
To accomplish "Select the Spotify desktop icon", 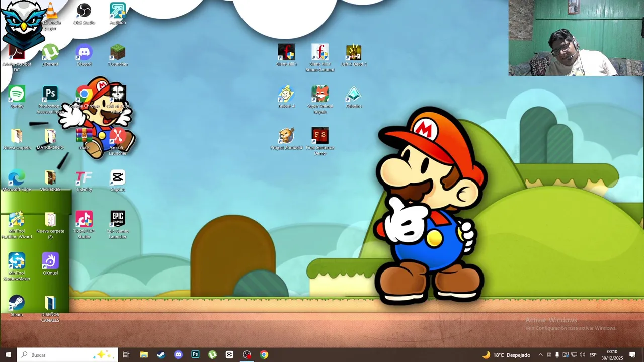I will (x=17, y=97).
